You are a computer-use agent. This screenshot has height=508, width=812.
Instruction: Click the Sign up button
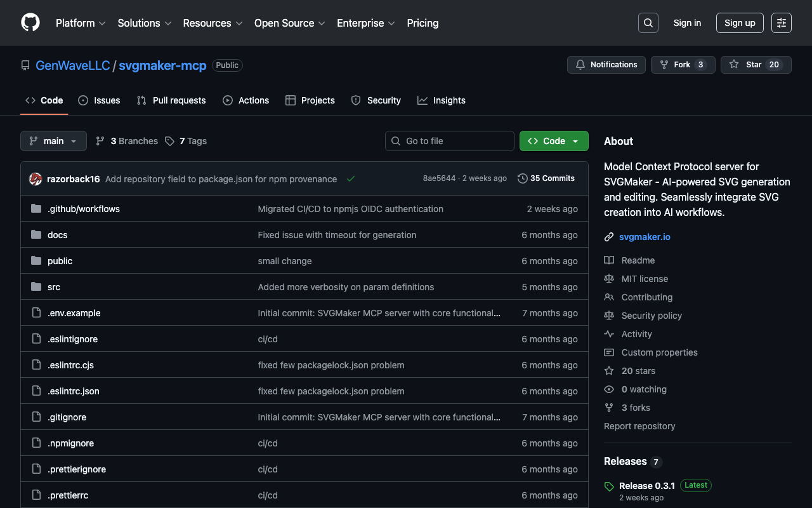pos(739,23)
